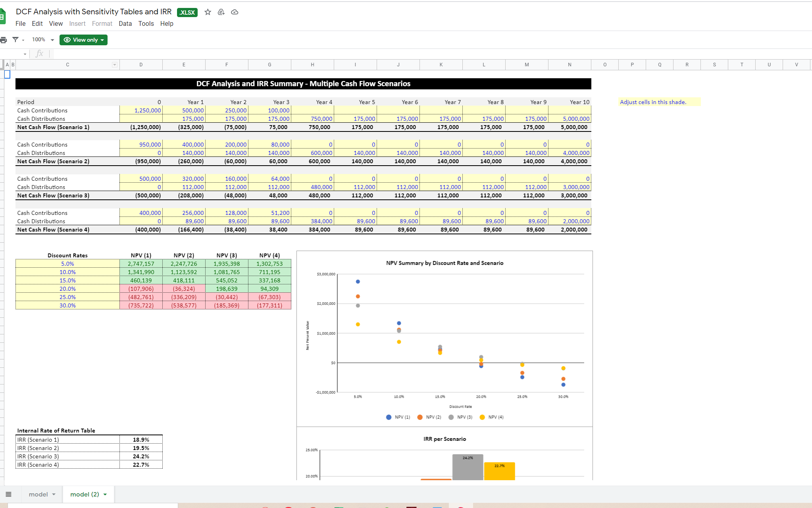Open the Data menu
The height and width of the screenshot is (508, 812).
[125, 23]
